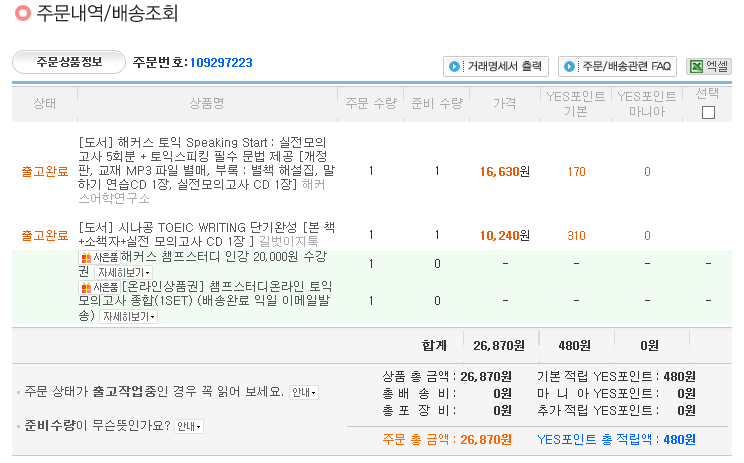
Task: Select the 주문상품정보 tab
Action: (x=69, y=62)
